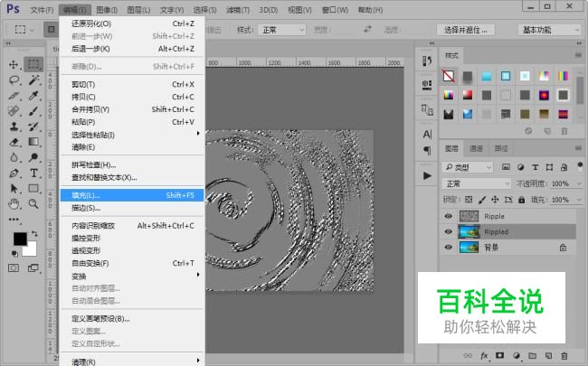Open the 不透明度 opacity dropdown
Image resolution: width=588 pixels, height=366 pixels.
pyautogui.click(x=579, y=183)
